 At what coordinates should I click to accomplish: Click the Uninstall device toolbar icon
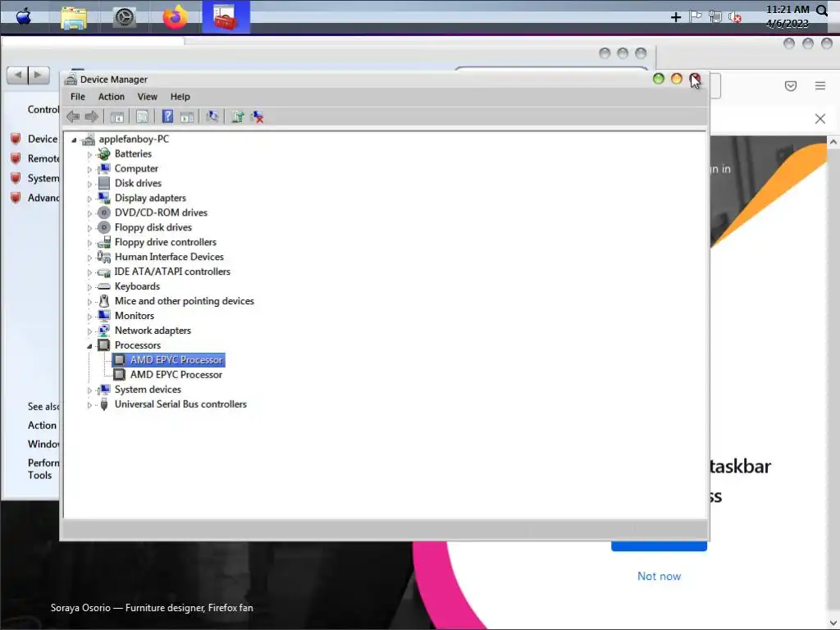point(257,116)
